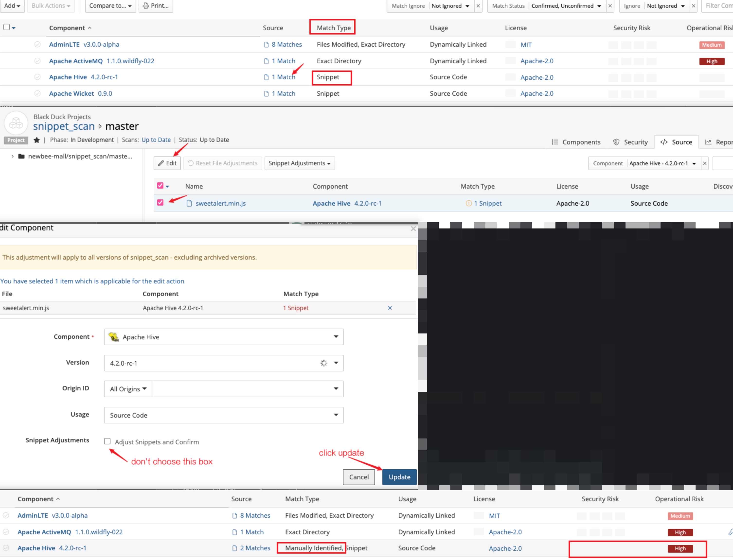
Task: Click the Black Duck project cube icon
Action: point(16,123)
